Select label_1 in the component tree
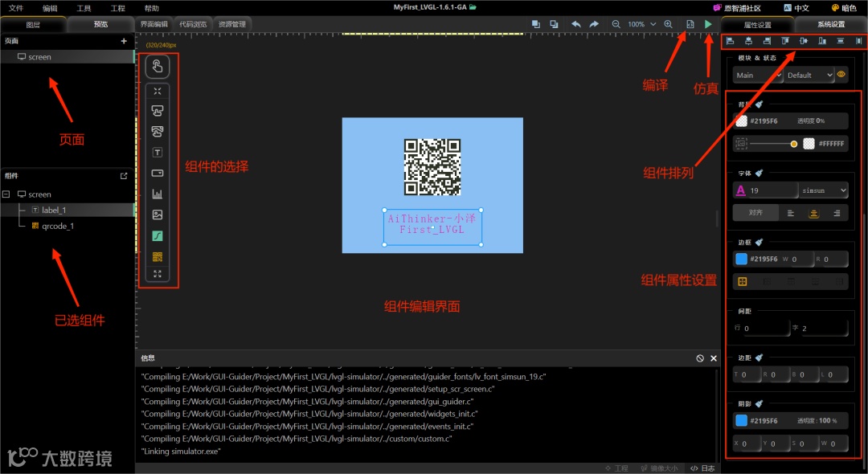 pos(54,210)
